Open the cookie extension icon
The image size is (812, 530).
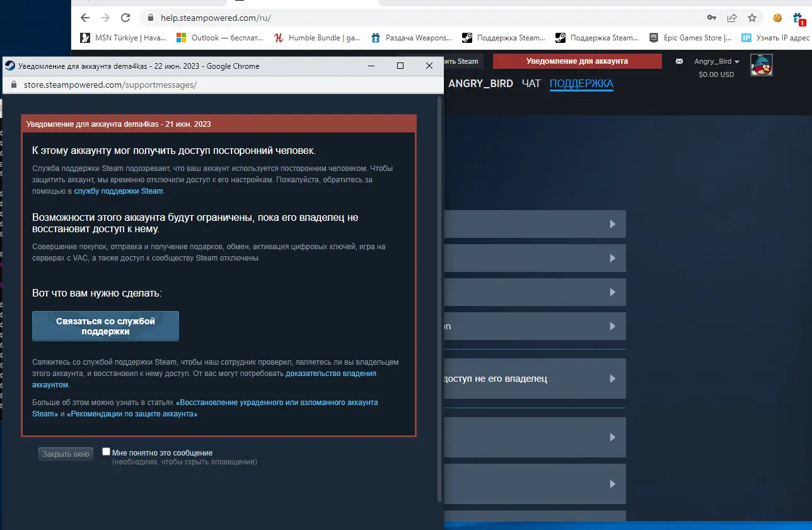tap(777, 18)
